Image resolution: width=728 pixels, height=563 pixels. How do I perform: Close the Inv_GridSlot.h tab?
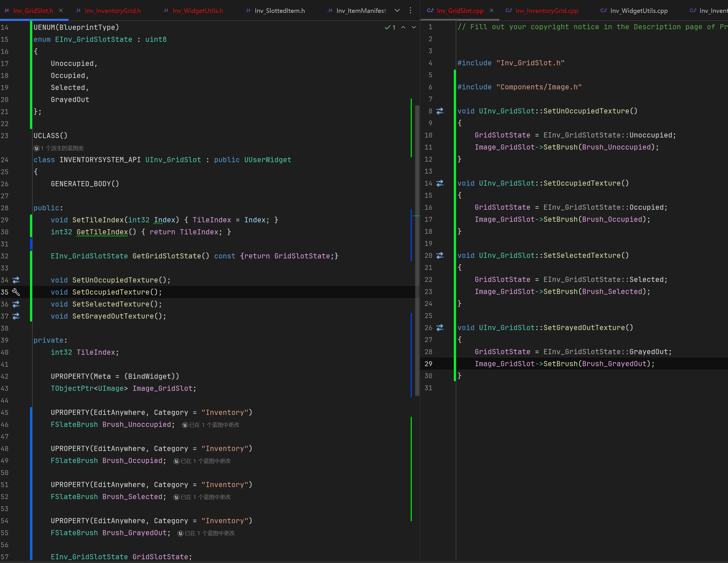(x=61, y=11)
